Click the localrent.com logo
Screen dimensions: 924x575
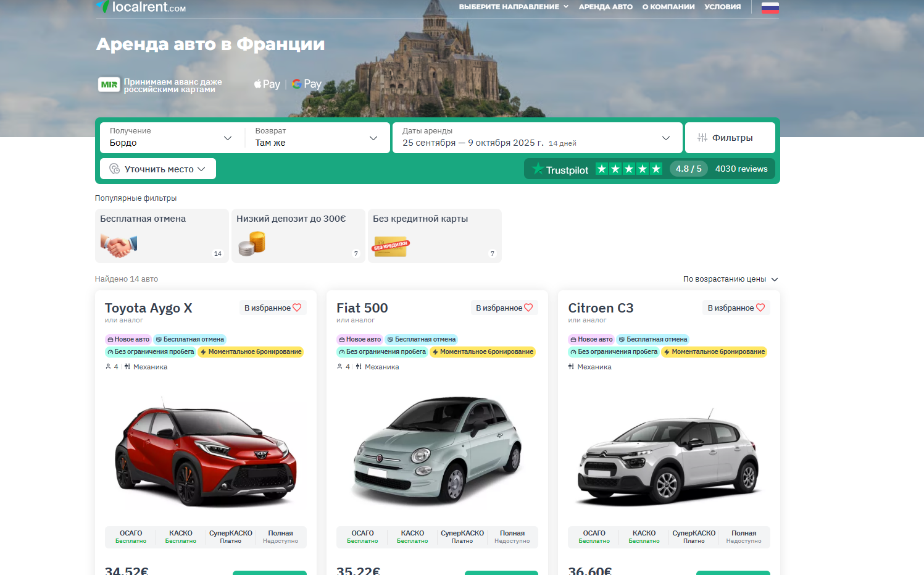pos(141,7)
